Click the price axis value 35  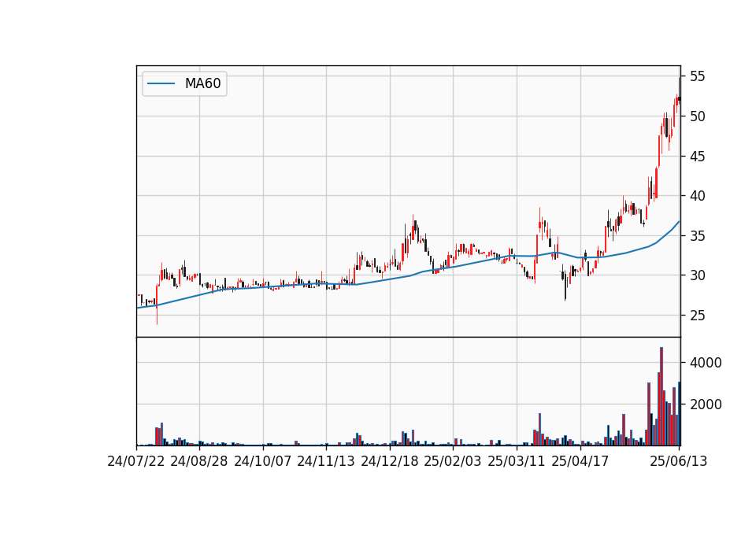697,236
